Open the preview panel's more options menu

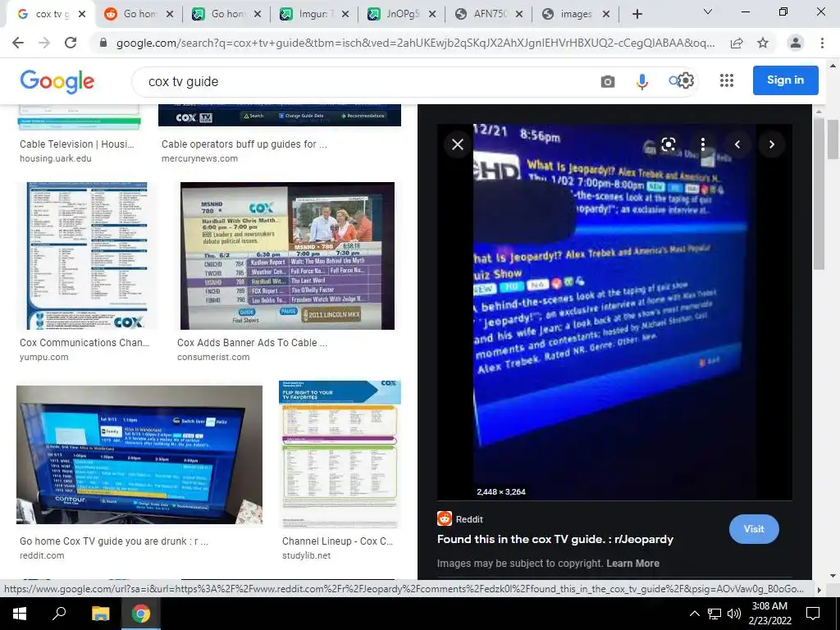tap(702, 144)
